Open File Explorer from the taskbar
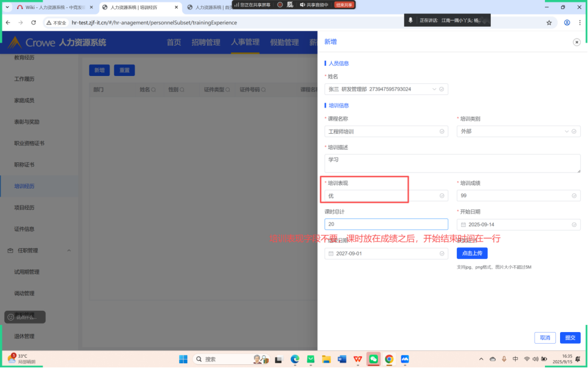 coord(326,359)
